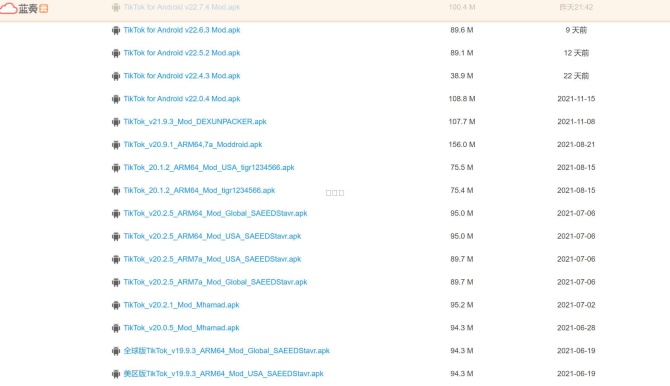
Task: Open TikTok_v20.2.5_ARM64_Mod_Global_SAEEDStavr.apk link
Action: pos(215,213)
